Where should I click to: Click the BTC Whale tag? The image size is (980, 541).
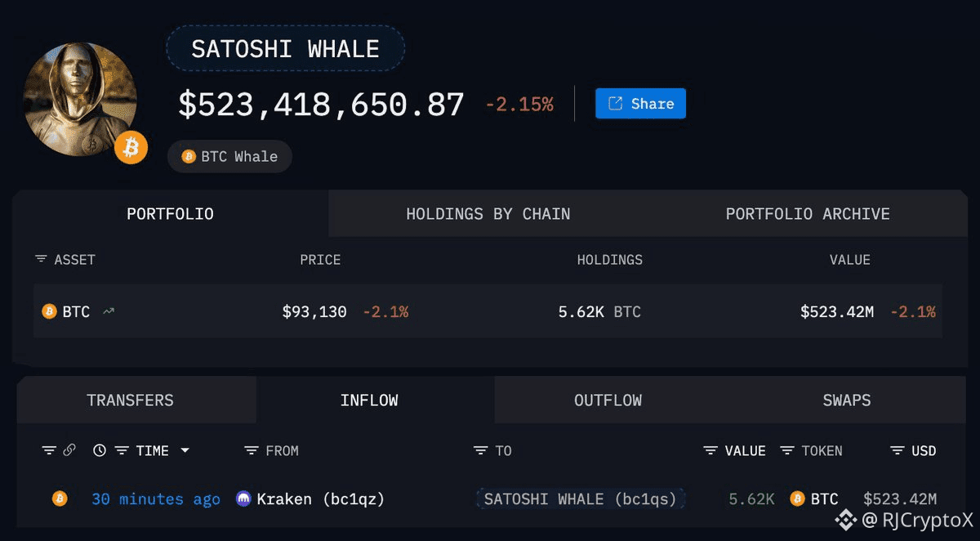pyautogui.click(x=229, y=157)
